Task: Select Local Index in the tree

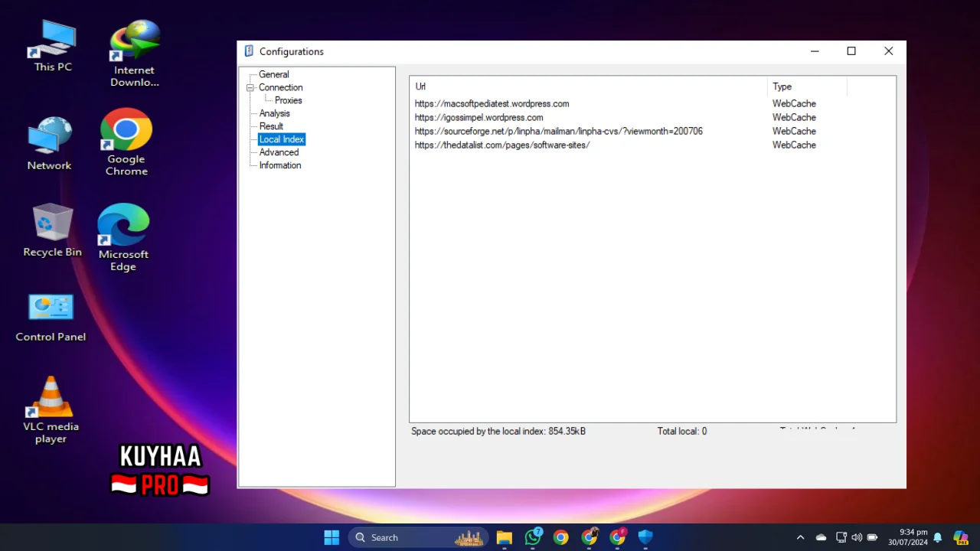Action: click(281, 139)
